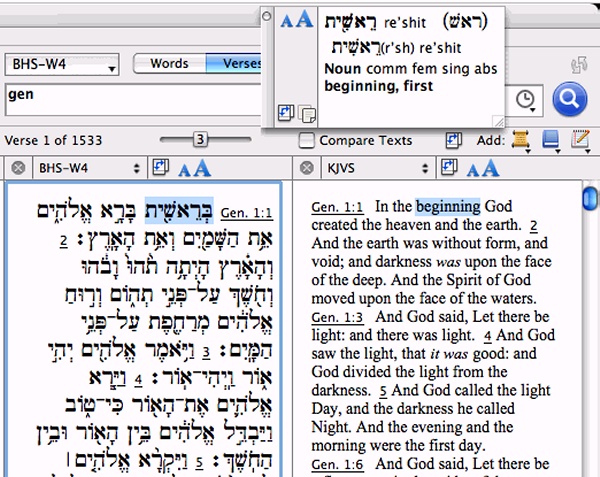
Task: Open the Gen. 1:1 reference in Hebrew pane
Action: click(246, 213)
